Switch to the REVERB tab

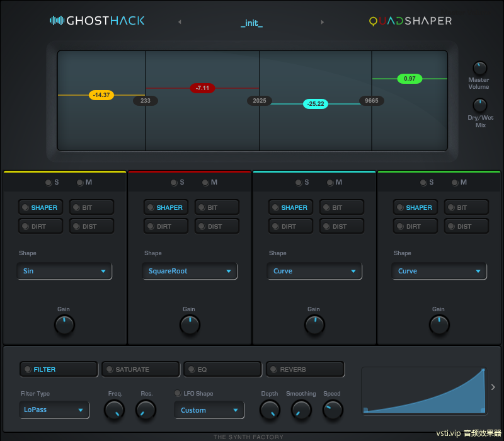305,369
